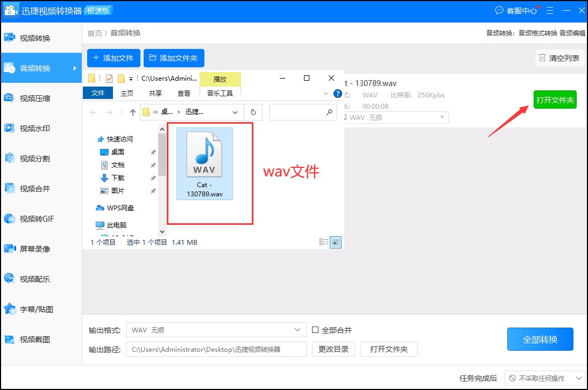This screenshot has width=588, height=390.
Task: Open the WAV 无损 format dropdown for the file
Action: tap(396, 117)
